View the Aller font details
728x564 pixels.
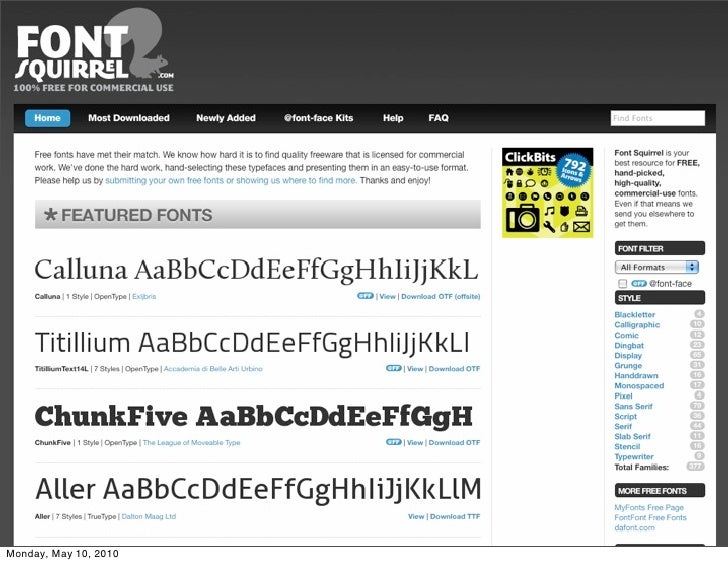pos(416,516)
